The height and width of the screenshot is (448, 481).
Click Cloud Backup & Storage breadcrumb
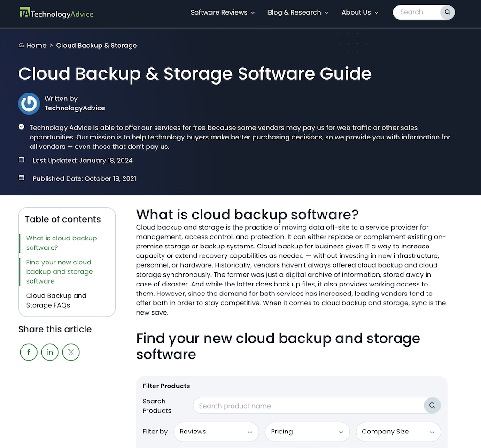pyautogui.click(x=96, y=46)
